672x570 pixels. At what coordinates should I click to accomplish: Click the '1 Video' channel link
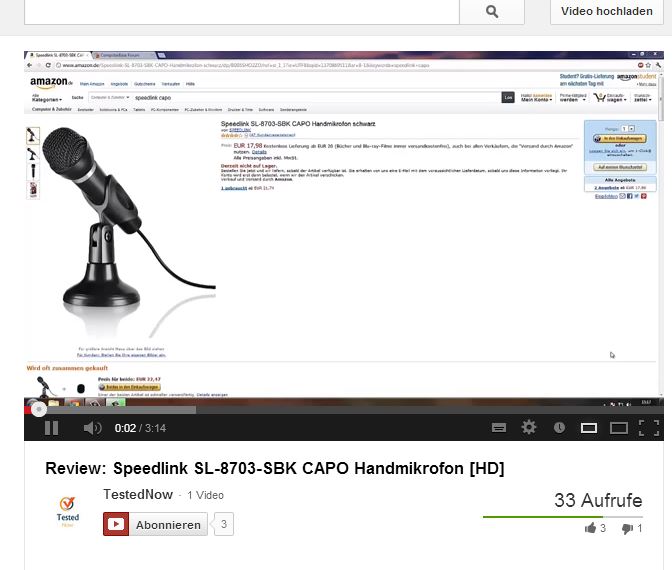pos(205,495)
